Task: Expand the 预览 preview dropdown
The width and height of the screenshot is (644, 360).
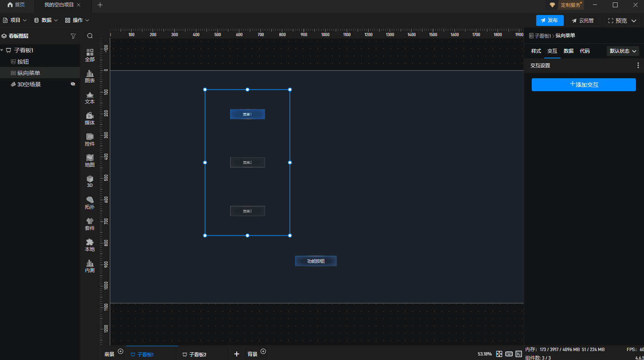Action: pyautogui.click(x=634, y=21)
